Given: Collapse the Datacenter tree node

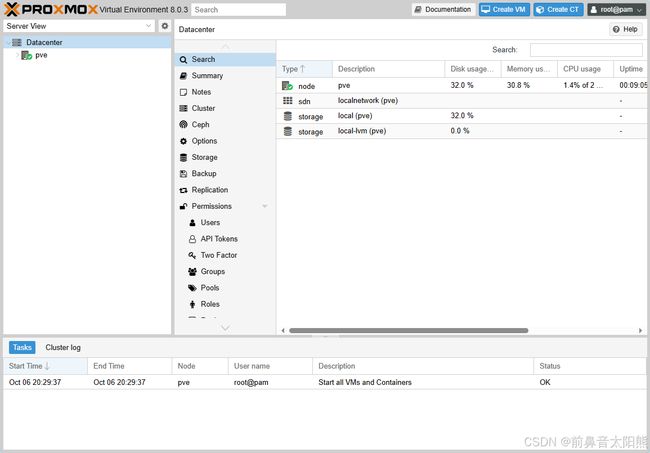Looking at the screenshot, I should click(x=8, y=42).
